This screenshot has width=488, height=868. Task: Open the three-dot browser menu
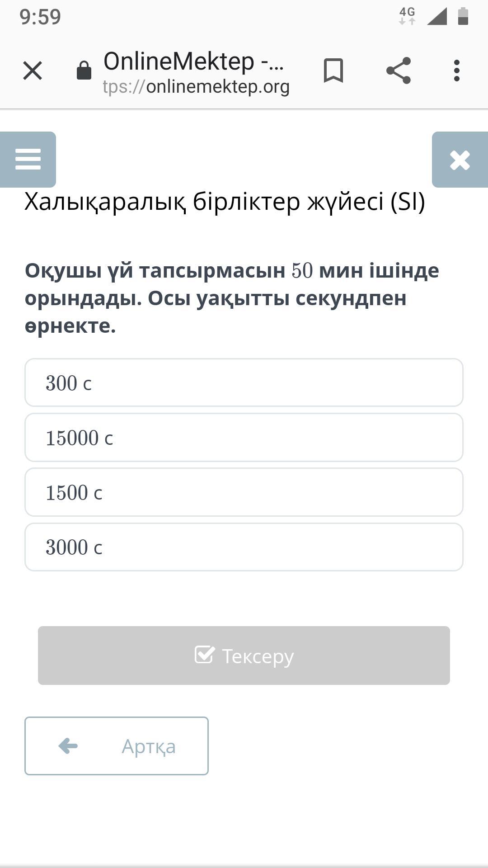pyautogui.click(x=457, y=71)
